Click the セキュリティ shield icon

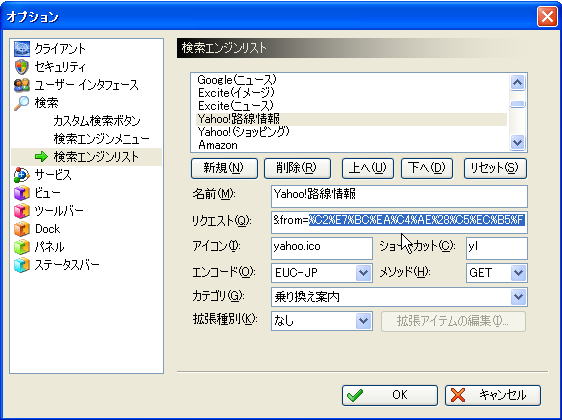[x=22, y=67]
